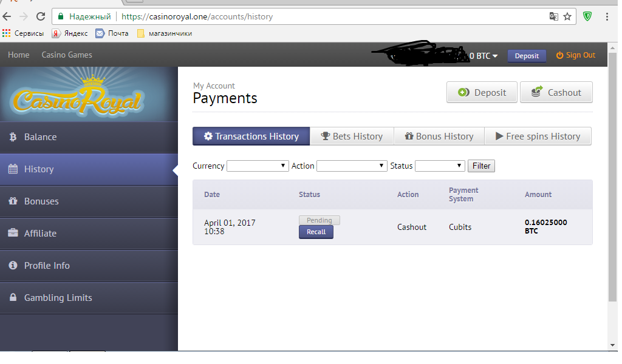Viewport: 622px width, 364px height.
Task: Open the Casino Games link
Action: pos(67,55)
